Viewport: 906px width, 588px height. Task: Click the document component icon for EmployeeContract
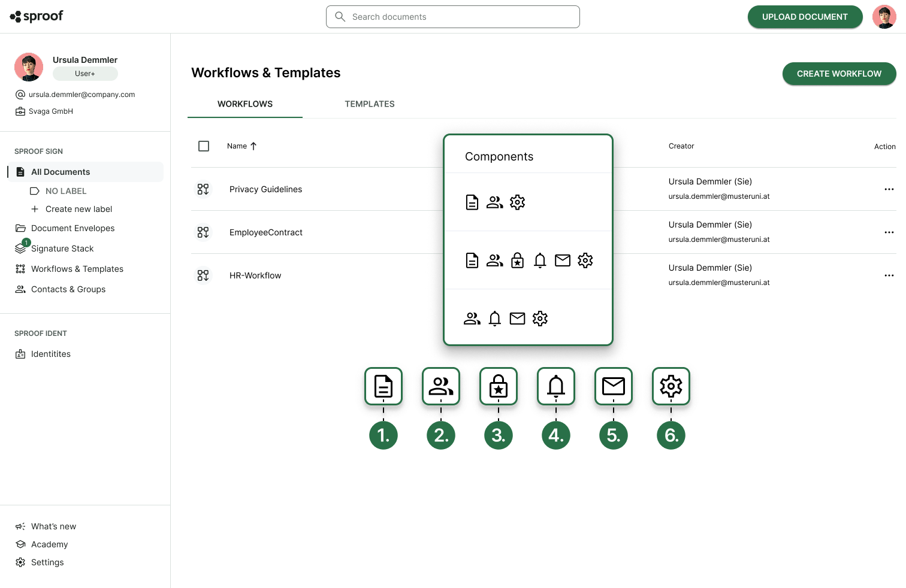pyautogui.click(x=472, y=260)
